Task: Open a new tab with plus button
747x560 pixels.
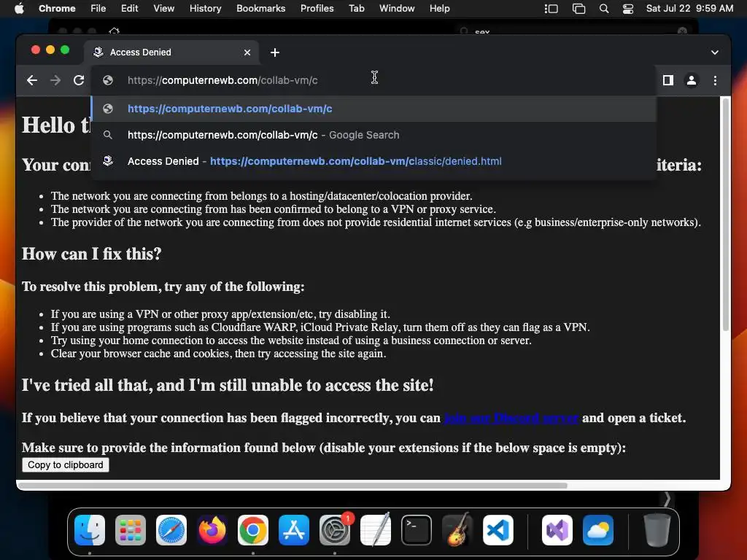Action: [x=275, y=52]
